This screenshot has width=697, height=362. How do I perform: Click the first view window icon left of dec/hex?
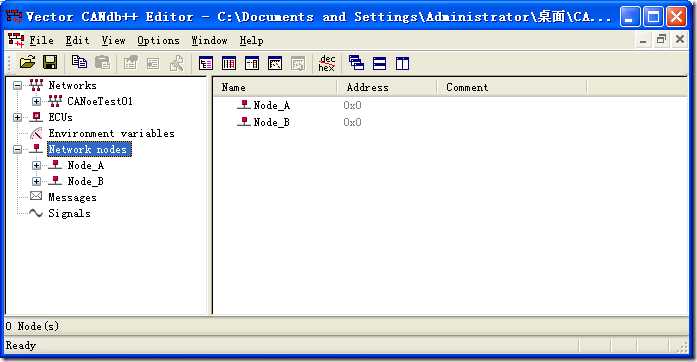pyautogui.click(x=206, y=64)
